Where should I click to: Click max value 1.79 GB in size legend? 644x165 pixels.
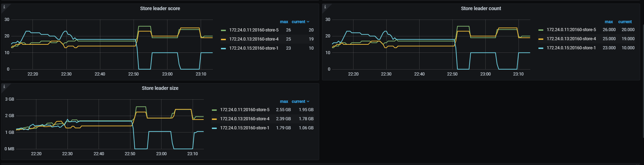284,128
